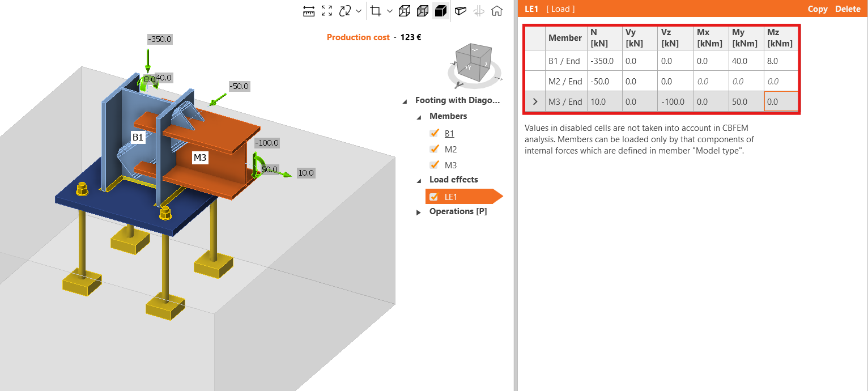Click the Member column header

(565, 38)
